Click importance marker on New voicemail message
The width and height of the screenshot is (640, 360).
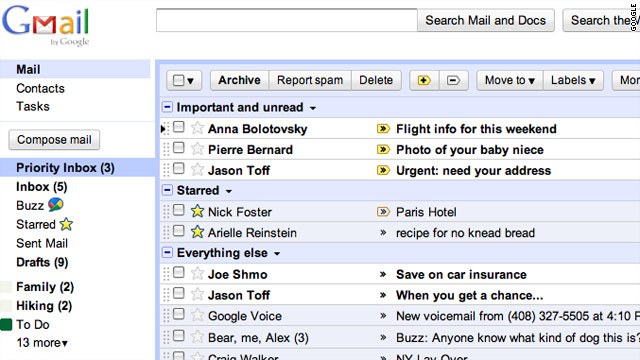[383, 316]
